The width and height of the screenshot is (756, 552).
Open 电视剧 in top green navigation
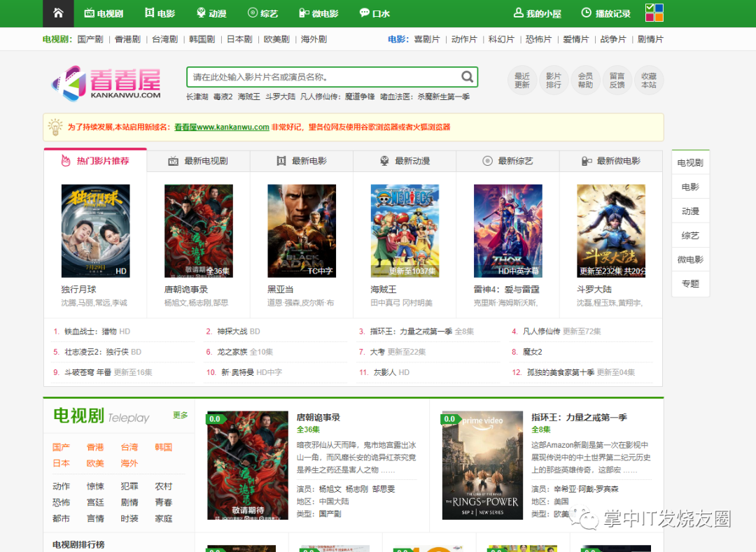104,13
